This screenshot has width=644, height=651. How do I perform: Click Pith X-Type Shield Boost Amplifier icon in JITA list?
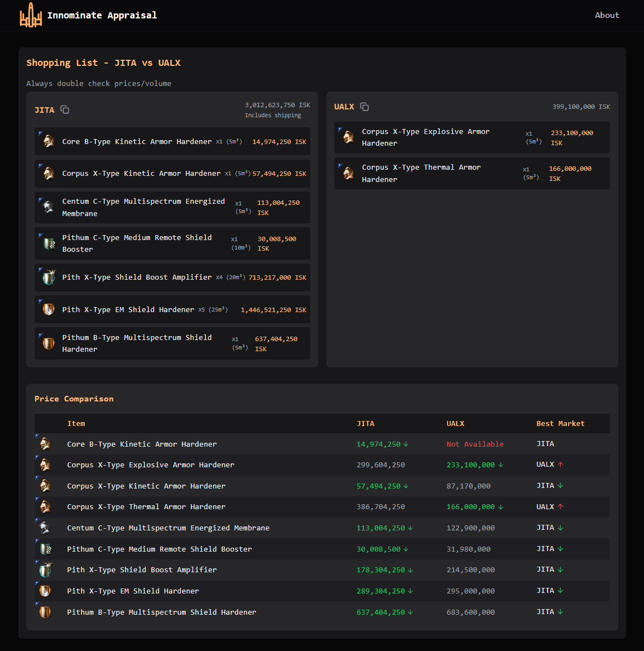tap(49, 277)
